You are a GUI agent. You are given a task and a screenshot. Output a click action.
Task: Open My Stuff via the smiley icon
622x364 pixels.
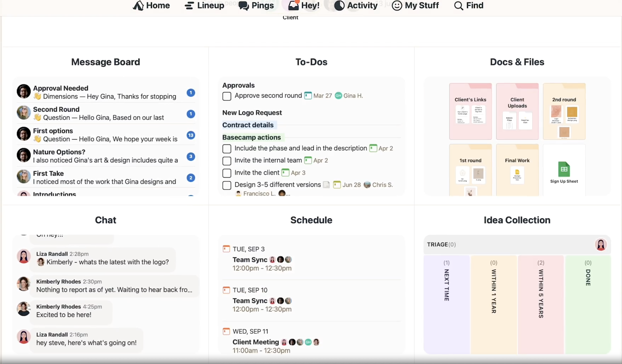coord(396,5)
